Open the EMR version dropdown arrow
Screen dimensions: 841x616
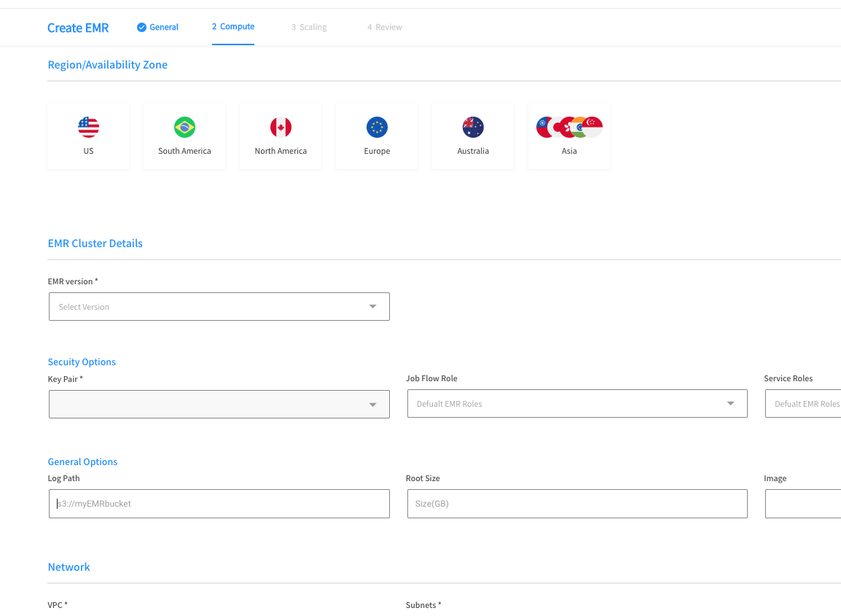point(372,307)
